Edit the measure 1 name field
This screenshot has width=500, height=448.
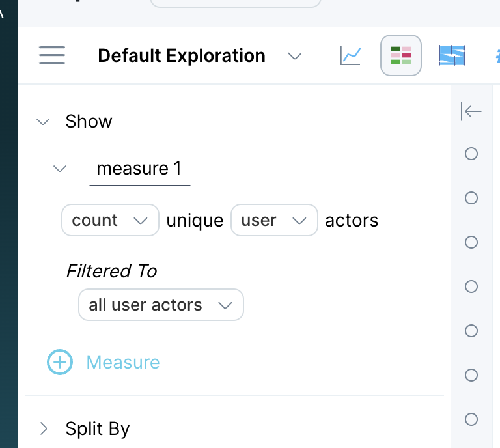[x=140, y=169]
